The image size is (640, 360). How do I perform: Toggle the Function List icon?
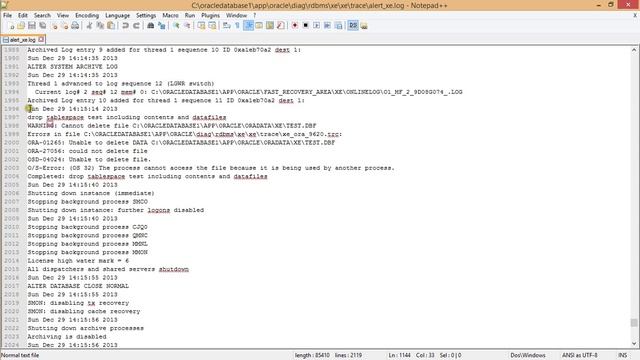point(280,26)
